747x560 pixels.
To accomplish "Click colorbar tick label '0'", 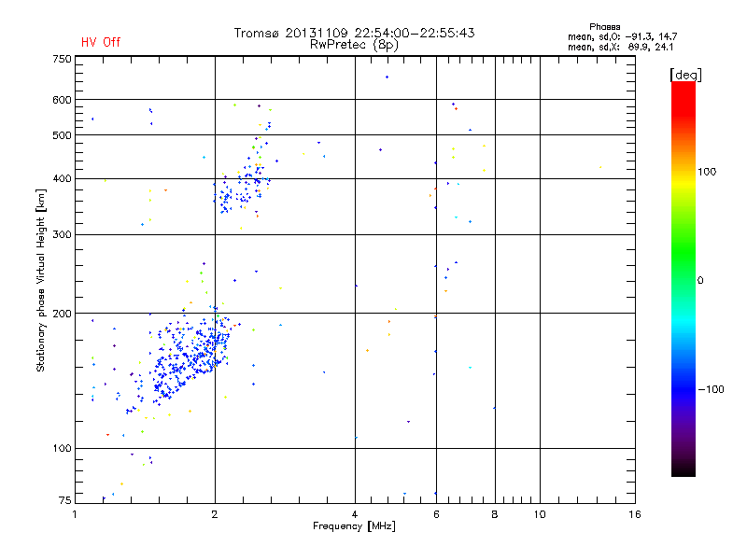I will (x=700, y=281).
